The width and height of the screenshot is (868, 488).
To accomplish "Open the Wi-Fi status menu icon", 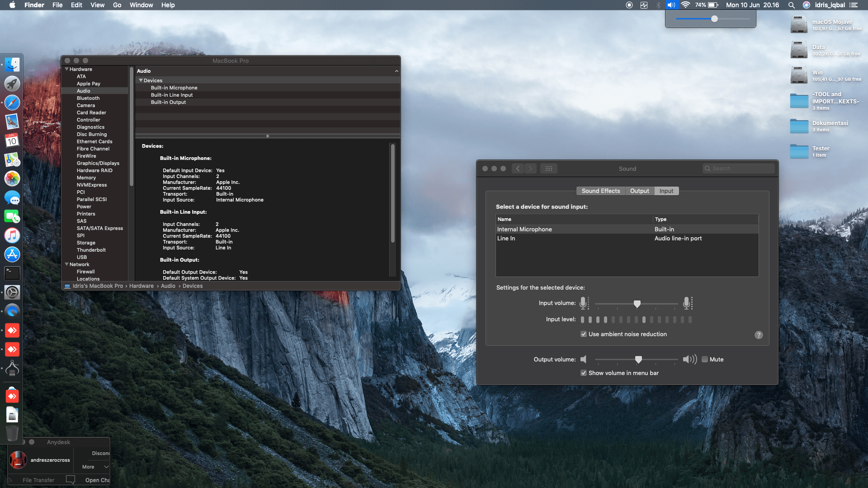I will [685, 5].
